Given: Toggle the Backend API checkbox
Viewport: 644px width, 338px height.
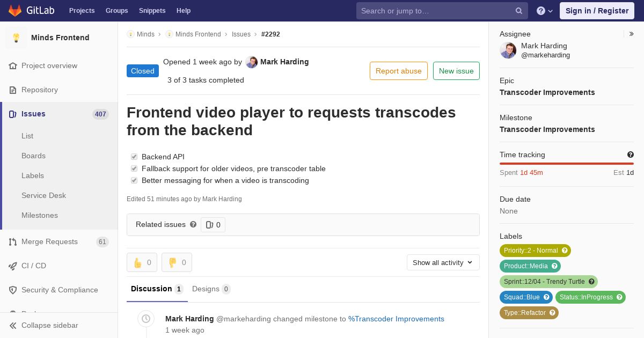Looking at the screenshot, I should 134,157.
